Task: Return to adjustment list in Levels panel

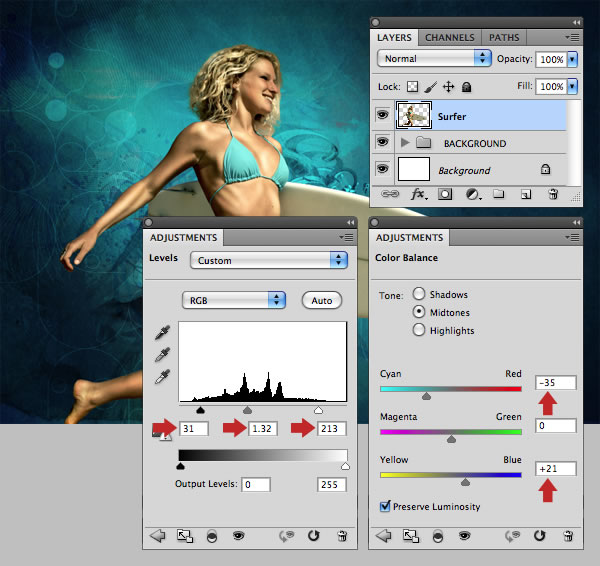Action: pos(157,535)
